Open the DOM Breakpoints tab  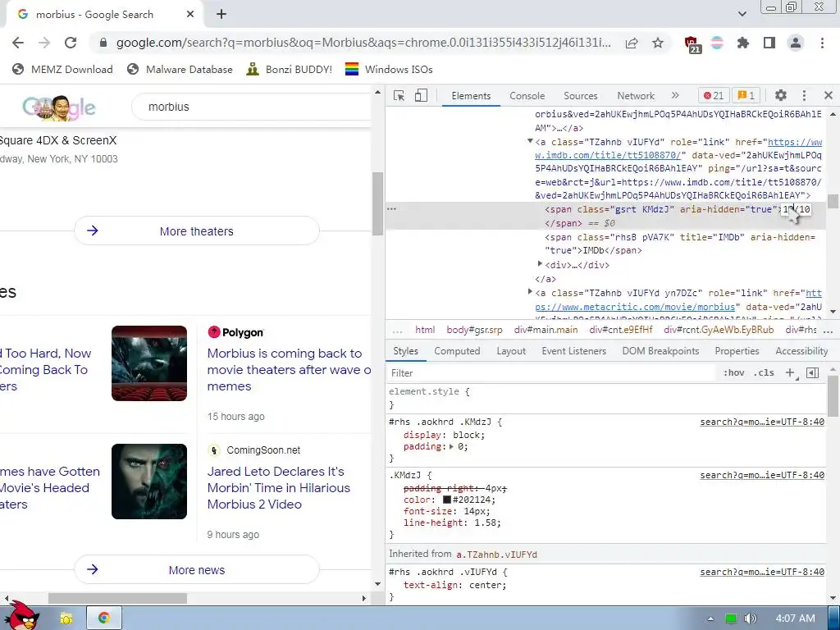pos(660,351)
